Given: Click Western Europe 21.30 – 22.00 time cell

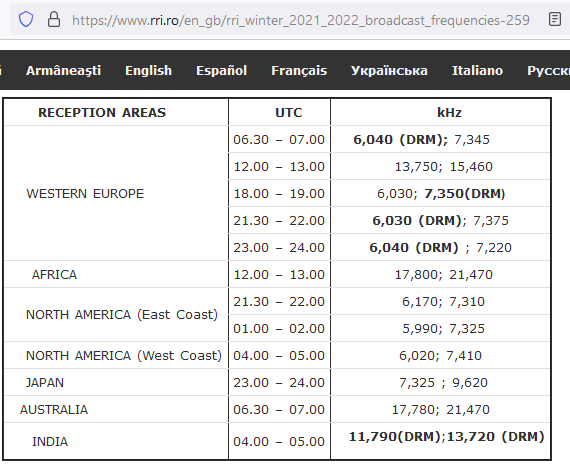Looking at the screenshot, I should pyautogui.click(x=280, y=220).
